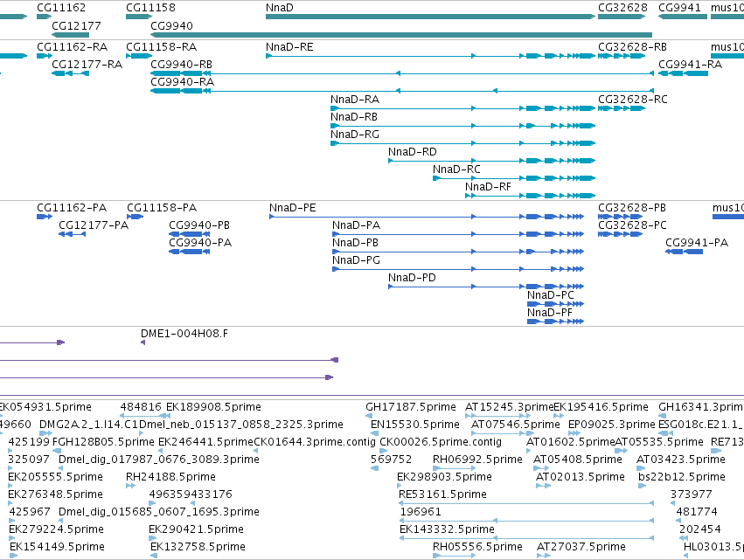Select EST AT03423.5prime
Screen dimensions: 744x560
[x=681, y=460]
